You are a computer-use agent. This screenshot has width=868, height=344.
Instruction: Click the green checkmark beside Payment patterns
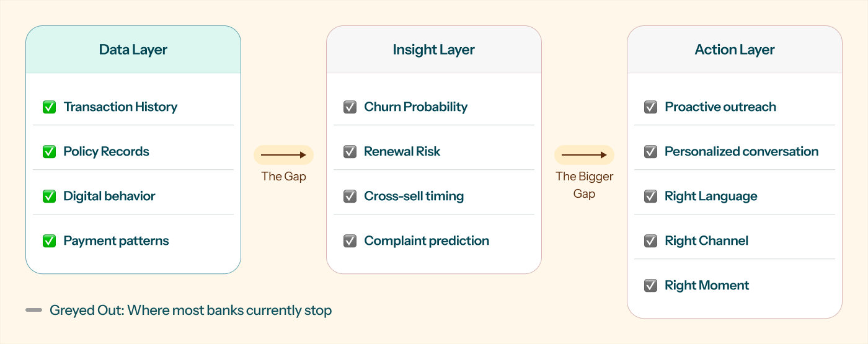(49, 241)
